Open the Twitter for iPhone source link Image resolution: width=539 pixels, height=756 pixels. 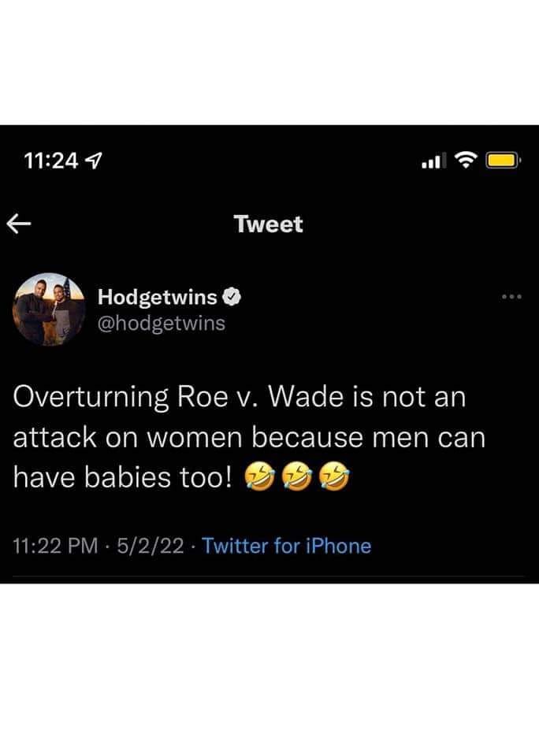(x=287, y=546)
